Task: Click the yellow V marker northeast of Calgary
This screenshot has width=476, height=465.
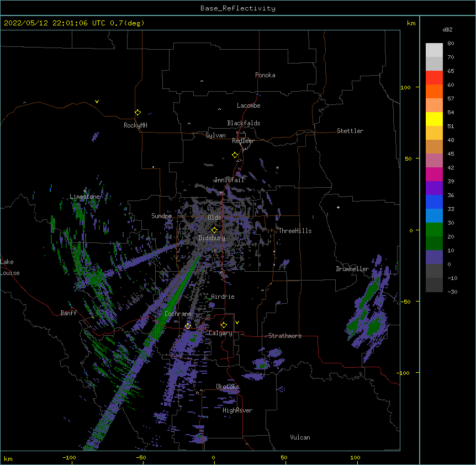Action: pyautogui.click(x=237, y=323)
